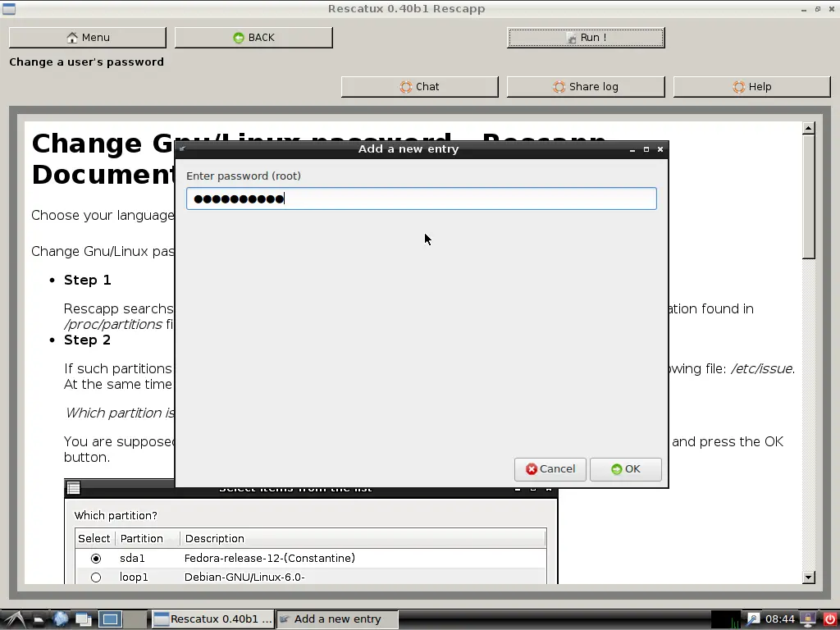This screenshot has width=840, height=630.
Task: Click the red power logout icon
Action: [829, 619]
